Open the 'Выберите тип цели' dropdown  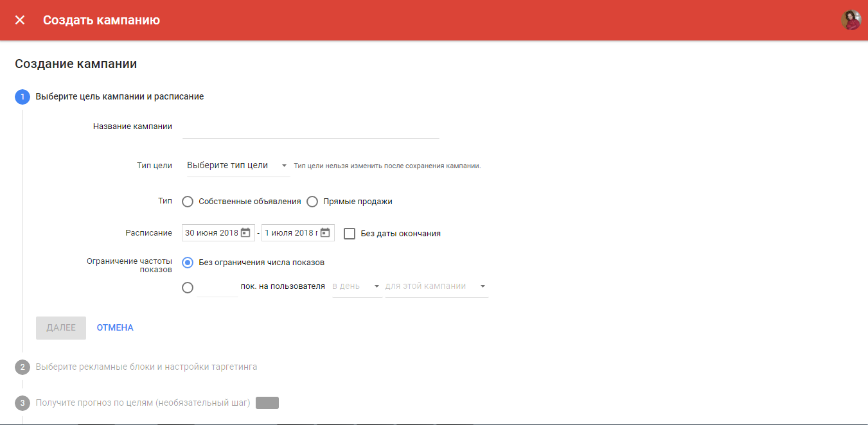coord(235,165)
